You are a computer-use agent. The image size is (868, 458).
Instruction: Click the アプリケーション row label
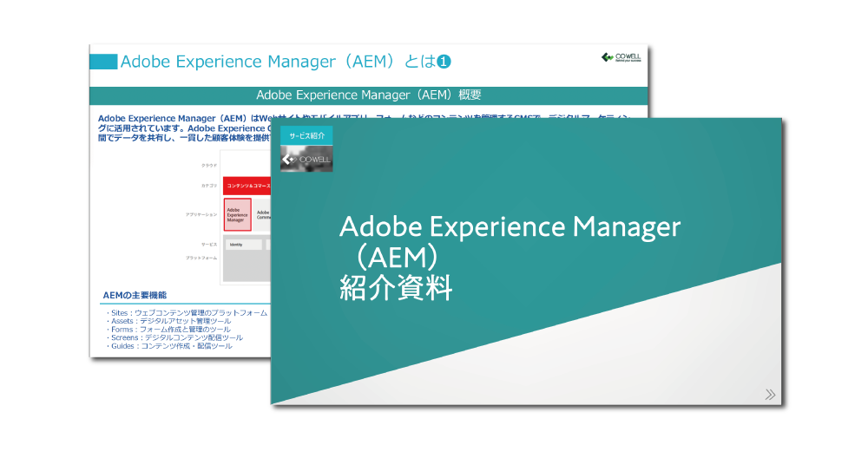point(201,214)
